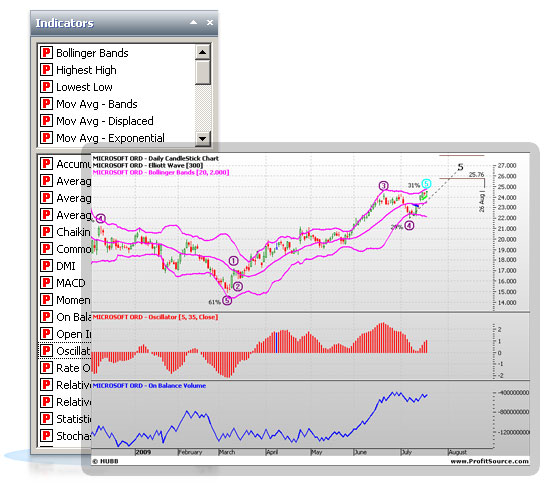550x491 pixels.
Task: Click the P icon beside Mov Avg - Displaced
Action: pyautogui.click(x=46, y=121)
